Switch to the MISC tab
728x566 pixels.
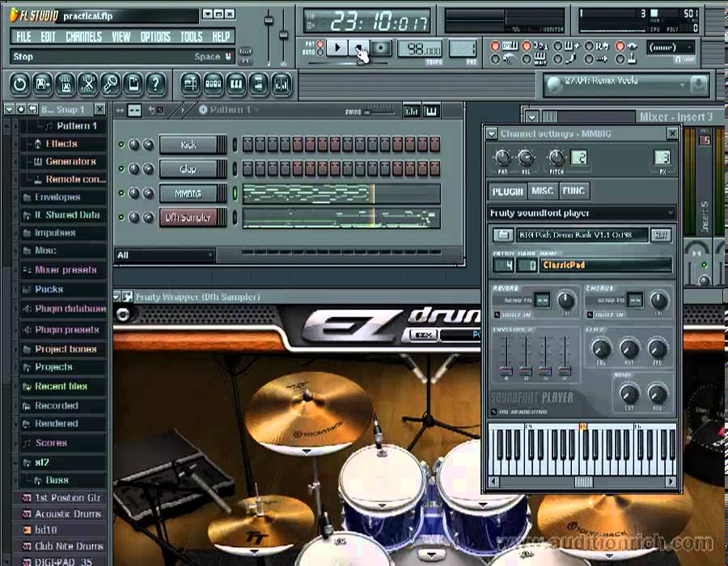click(x=542, y=191)
